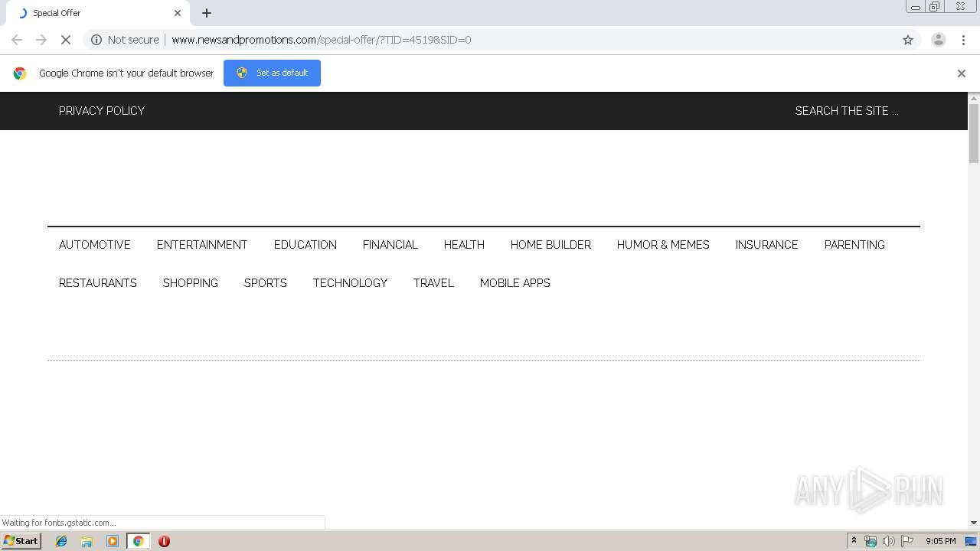Open Windows Media Player from the taskbar
The image size is (980, 551).
(x=113, y=541)
